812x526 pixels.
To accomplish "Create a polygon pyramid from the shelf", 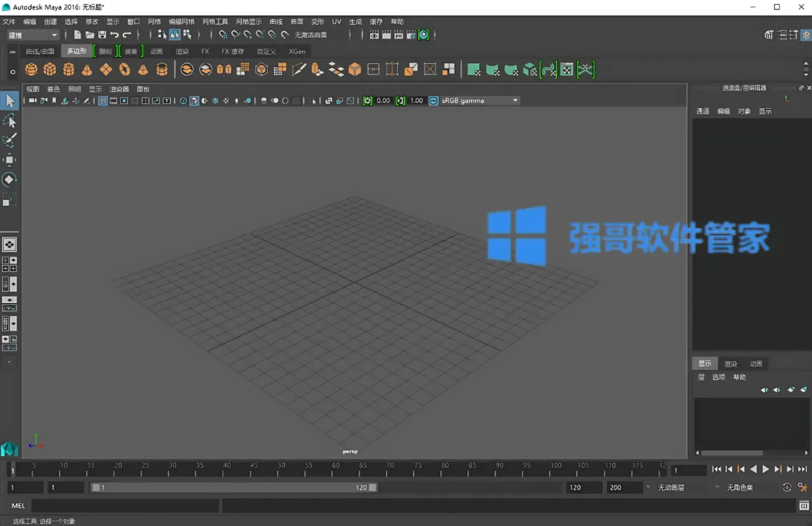I will pyautogui.click(x=143, y=70).
